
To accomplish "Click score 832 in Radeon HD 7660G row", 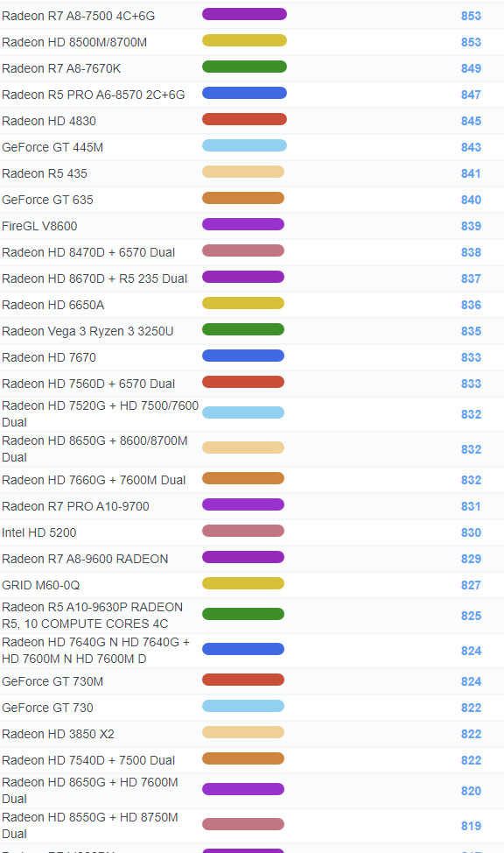I will [471, 480].
